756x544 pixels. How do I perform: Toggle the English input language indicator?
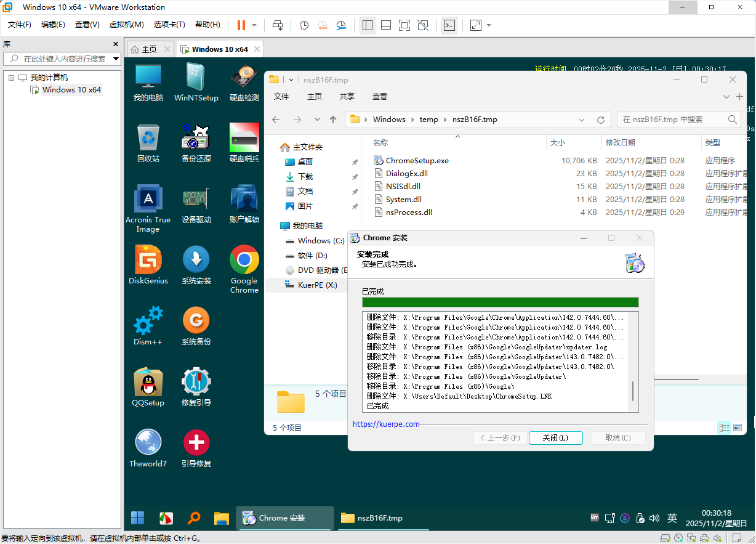(672, 518)
